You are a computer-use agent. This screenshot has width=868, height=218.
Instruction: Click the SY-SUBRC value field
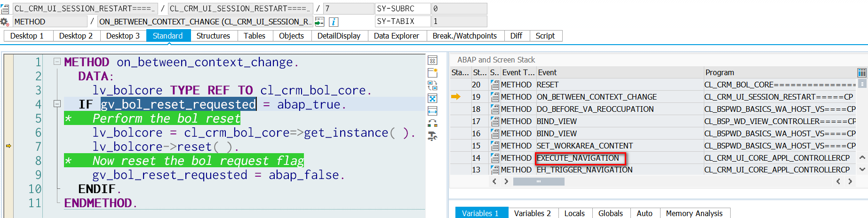[459, 8]
